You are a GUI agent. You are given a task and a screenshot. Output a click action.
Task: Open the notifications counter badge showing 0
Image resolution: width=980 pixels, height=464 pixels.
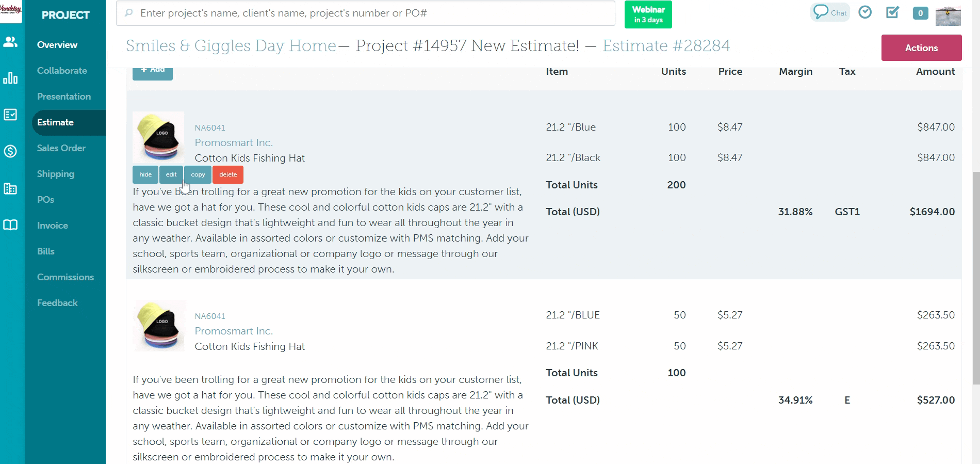coord(920,13)
